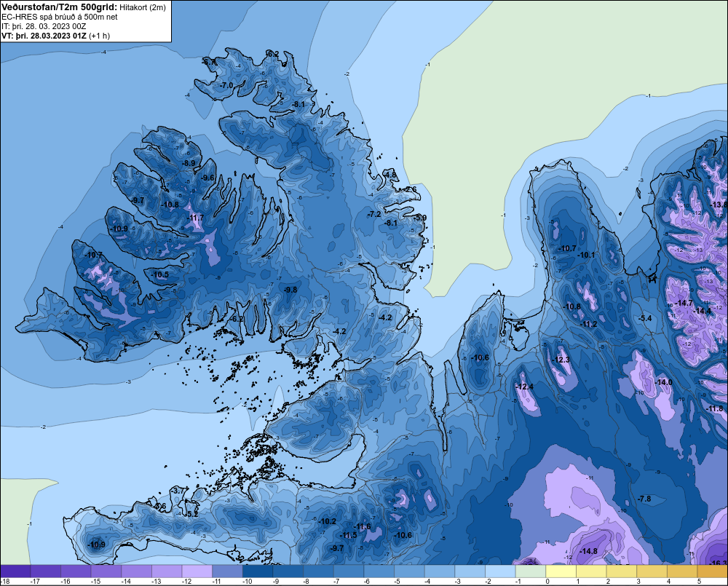This screenshot has height=586, width=728.
Task: Click the temperature value -7.0 on the map
Action: click(226, 85)
